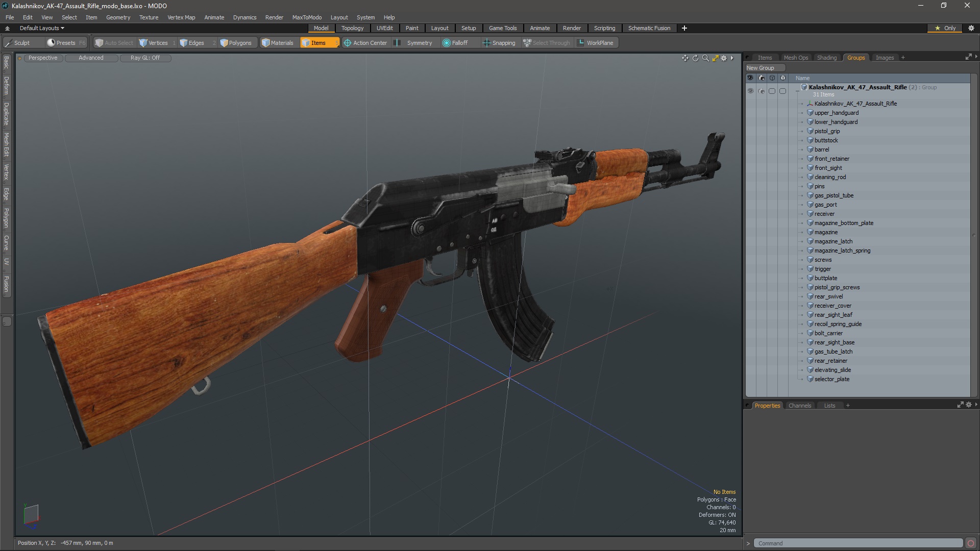
Task: Click the Sculpt tool button
Action: click(18, 43)
